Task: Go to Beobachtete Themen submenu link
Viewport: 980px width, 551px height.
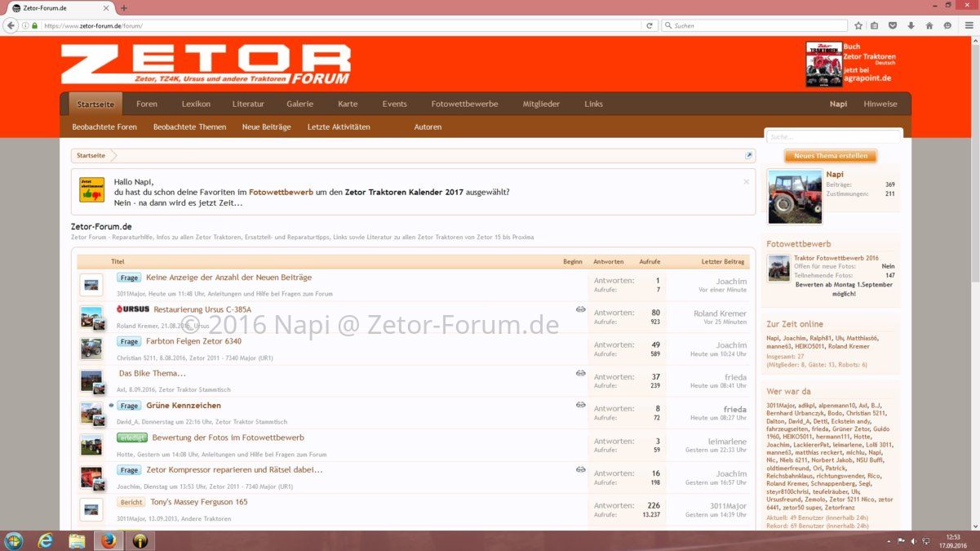Action: [189, 127]
